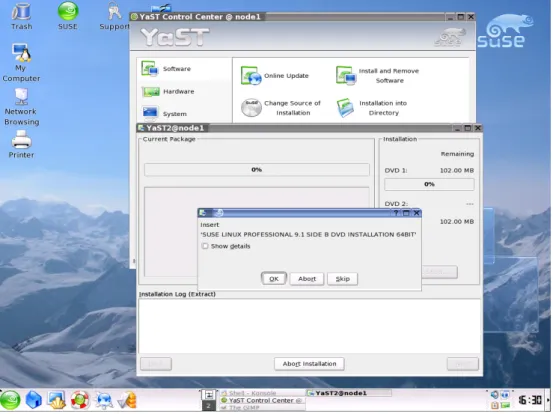Open Network Browsing desktop icon
This screenshot has height=414, width=553.
pyautogui.click(x=21, y=106)
